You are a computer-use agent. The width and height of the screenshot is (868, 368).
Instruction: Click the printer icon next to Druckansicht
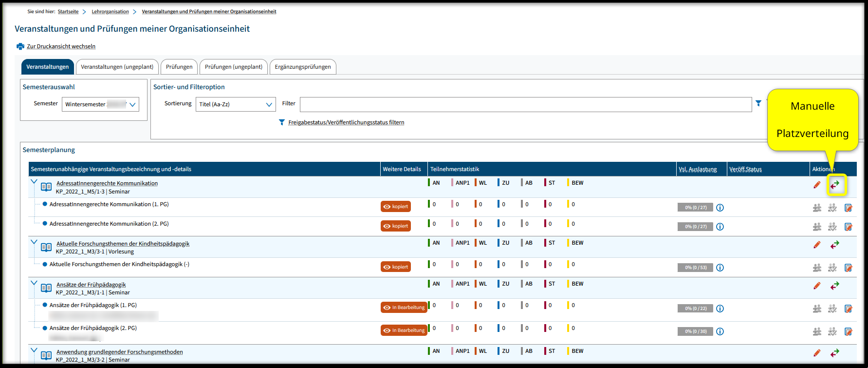pos(20,46)
